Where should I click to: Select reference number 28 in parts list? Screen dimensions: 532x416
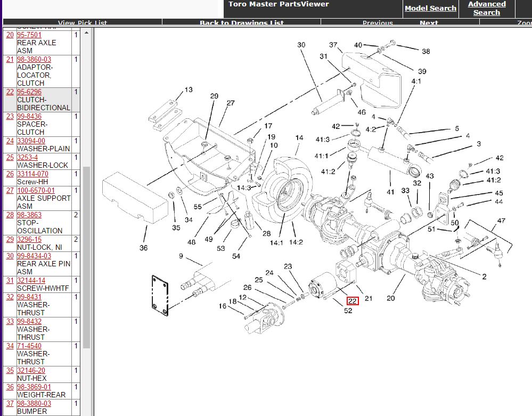click(x=10, y=215)
